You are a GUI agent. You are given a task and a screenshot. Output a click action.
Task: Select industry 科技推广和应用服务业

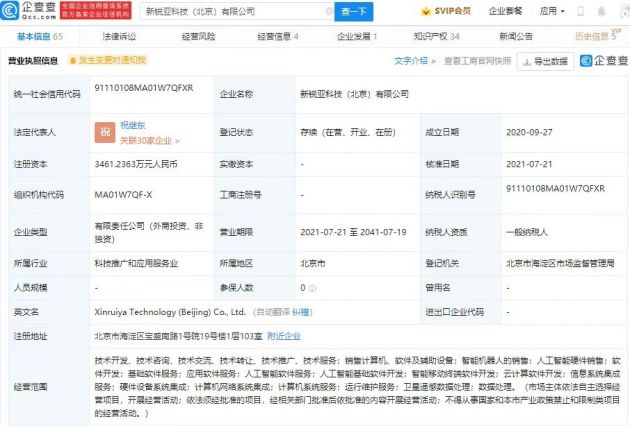(x=136, y=264)
